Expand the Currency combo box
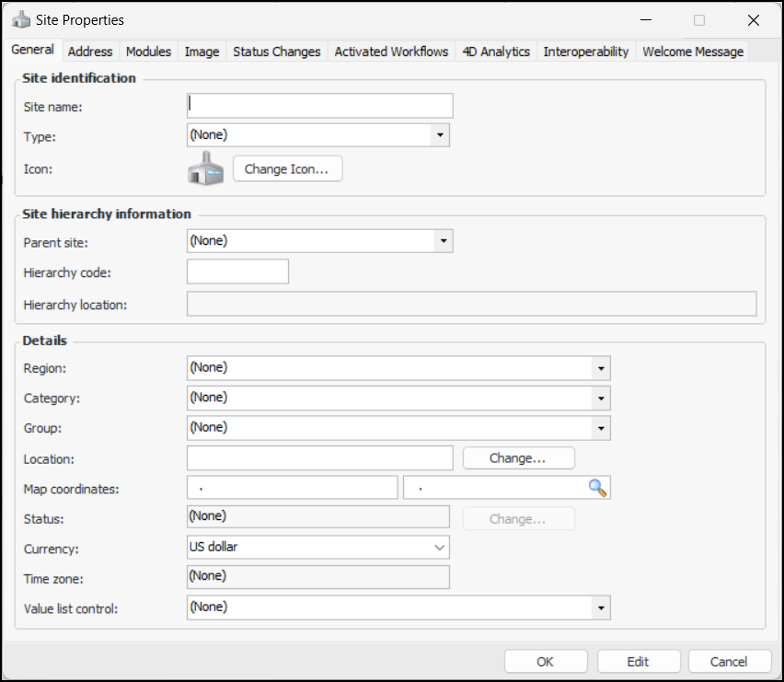This screenshot has height=682, width=784. [439, 548]
